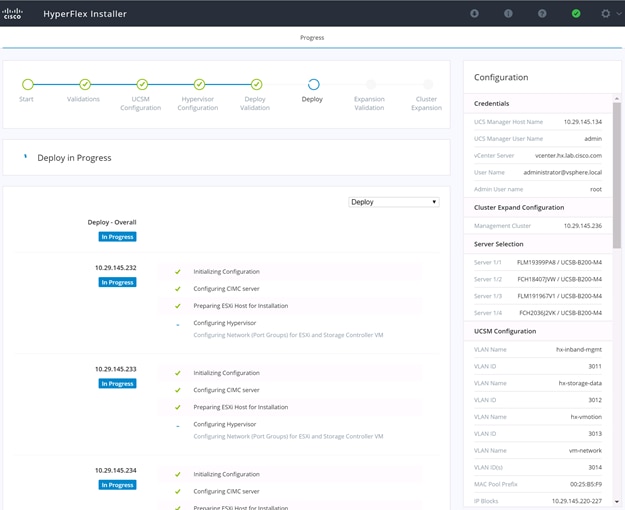Click VLAN Name value hx-storage-data
This screenshot has width=625, height=510.
(580, 383)
